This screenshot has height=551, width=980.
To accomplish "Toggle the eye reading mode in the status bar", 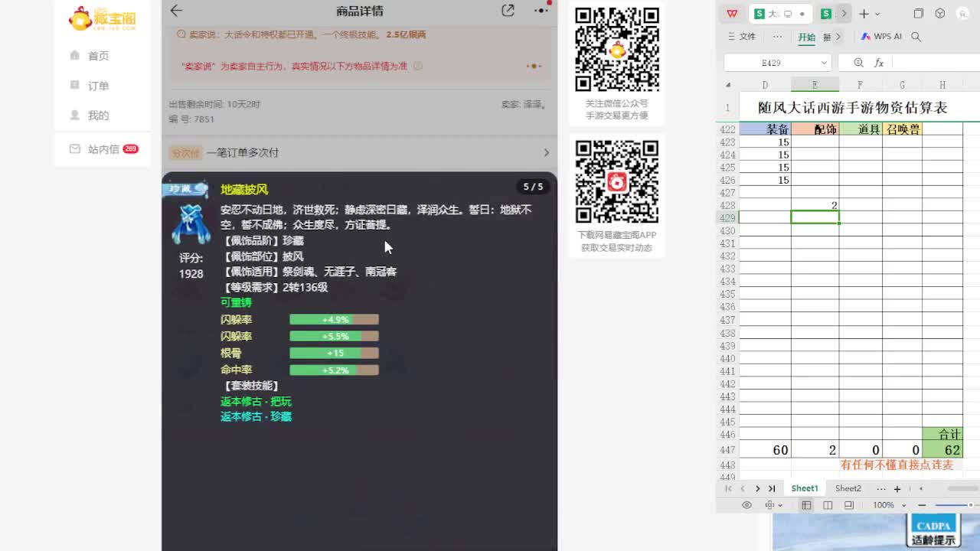I will click(746, 505).
